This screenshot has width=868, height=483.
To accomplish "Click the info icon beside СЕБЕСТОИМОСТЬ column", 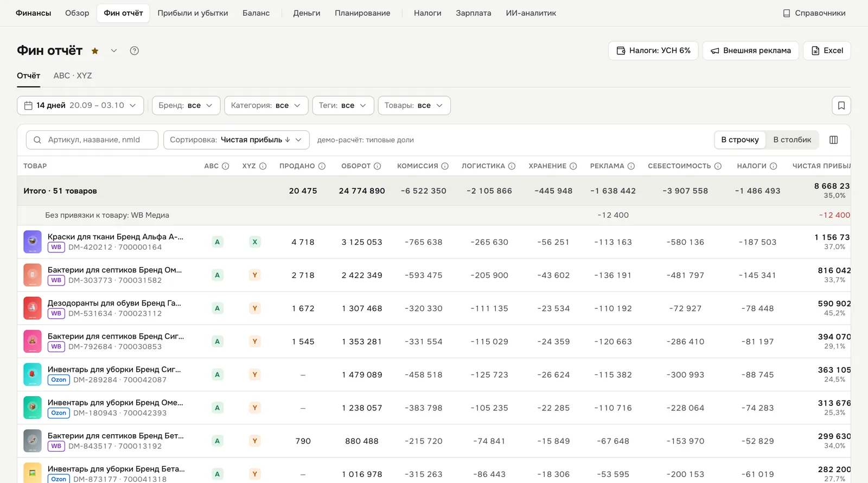I will pos(718,166).
